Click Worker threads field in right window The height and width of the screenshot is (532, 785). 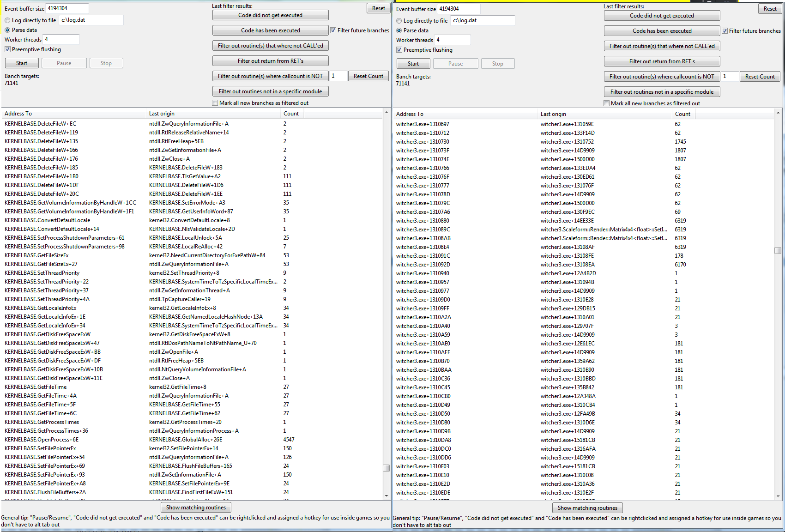[x=452, y=40]
